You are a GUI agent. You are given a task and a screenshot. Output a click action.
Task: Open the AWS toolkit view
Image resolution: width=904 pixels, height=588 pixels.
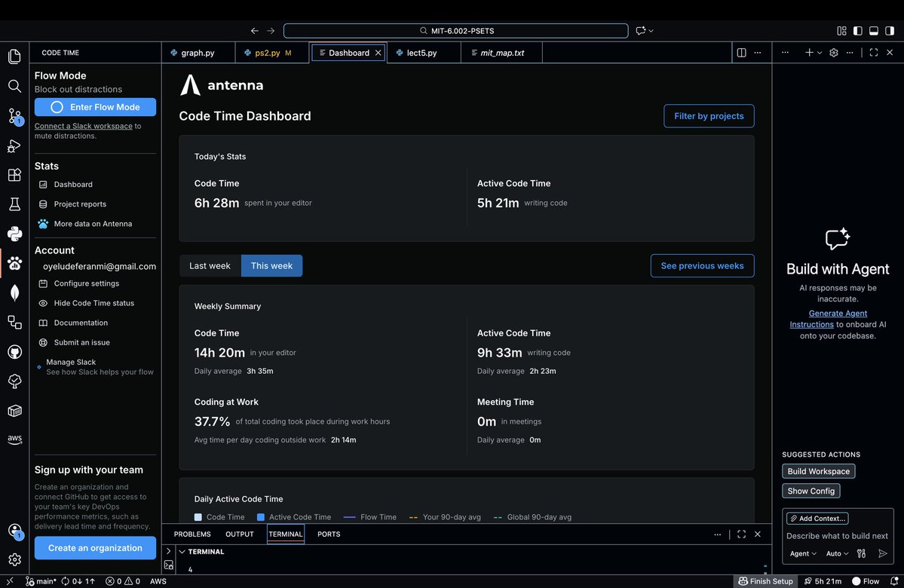coord(14,439)
